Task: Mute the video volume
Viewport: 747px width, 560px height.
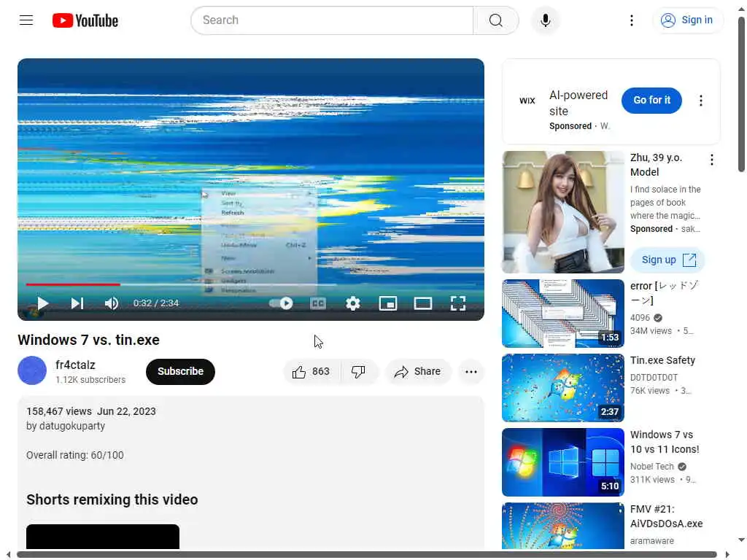Action: pyautogui.click(x=112, y=303)
